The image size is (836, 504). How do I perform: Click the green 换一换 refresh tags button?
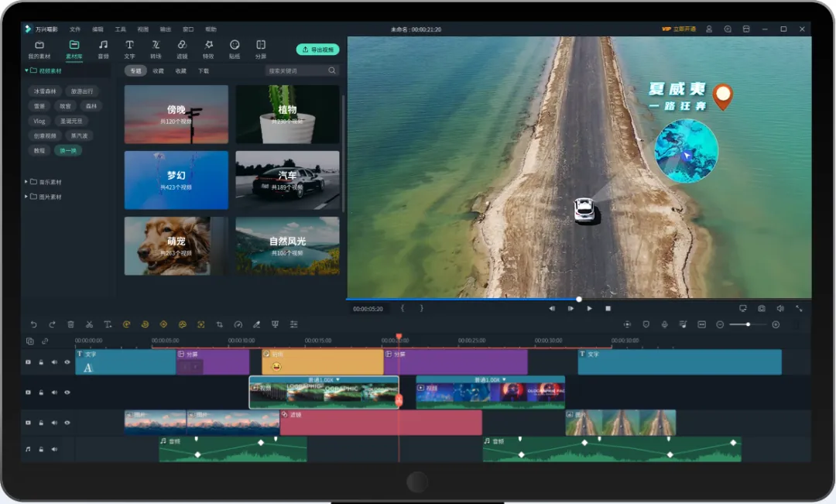pos(67,151)
